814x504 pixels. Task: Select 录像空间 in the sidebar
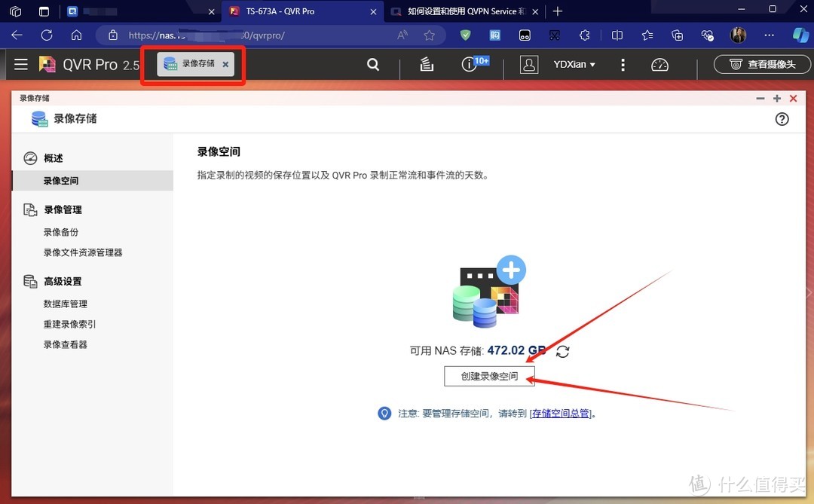(61, 180)
